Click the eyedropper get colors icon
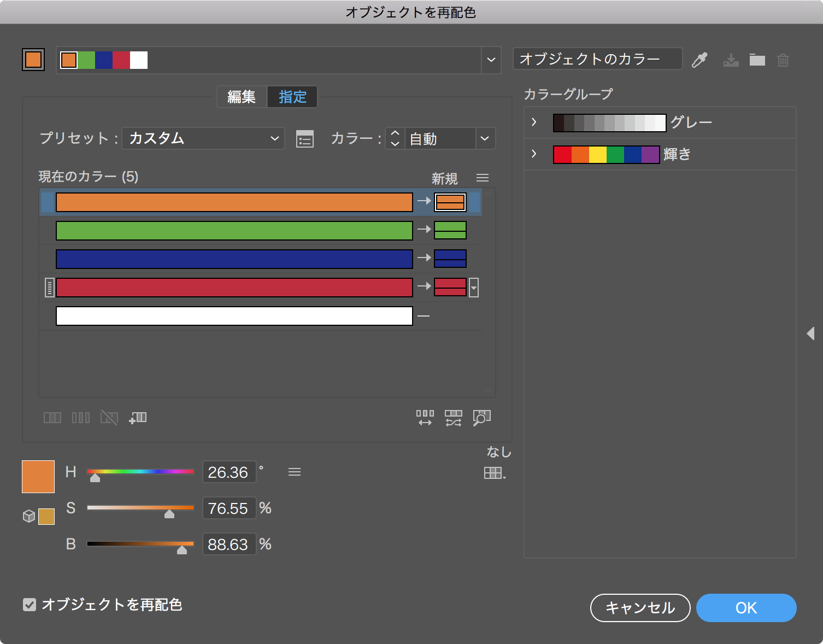The image size is (823, 644). [x=699, y=60]
